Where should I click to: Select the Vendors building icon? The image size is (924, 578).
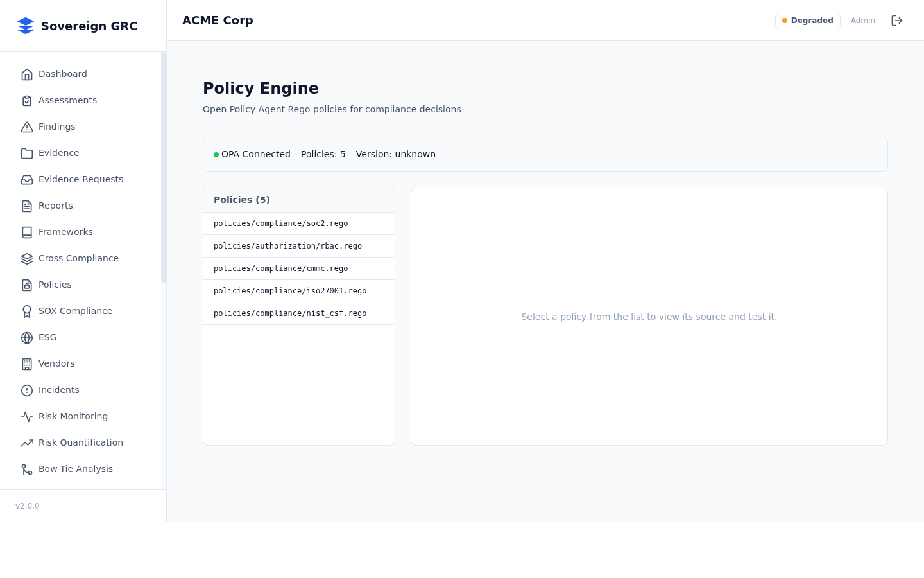pos(27,363)
